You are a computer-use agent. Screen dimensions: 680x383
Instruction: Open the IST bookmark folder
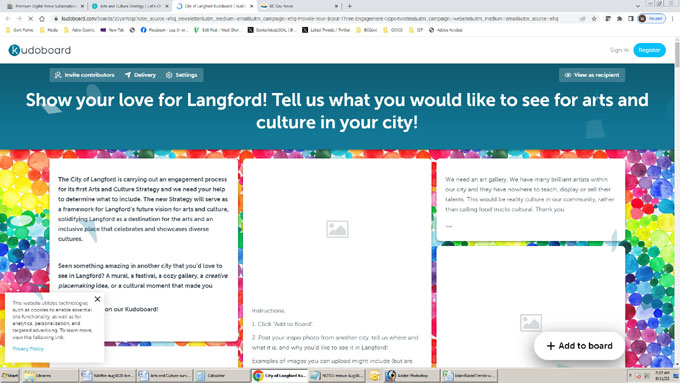click(x=416, y=30)
